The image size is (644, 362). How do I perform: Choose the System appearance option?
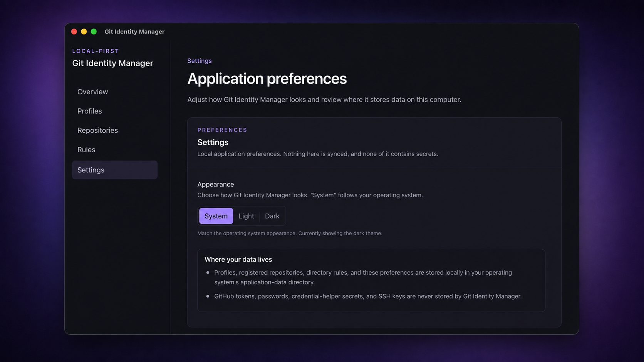pyautogui.click(x=216, y=216)
